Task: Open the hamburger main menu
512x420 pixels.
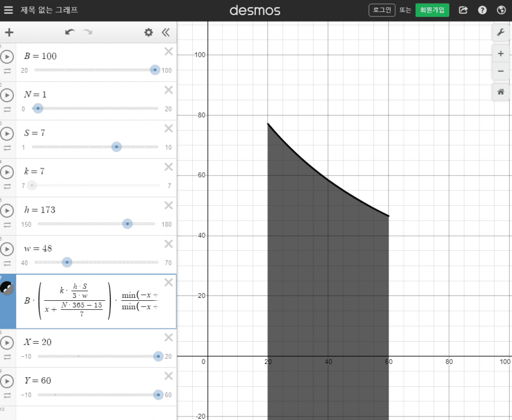Action: tap(8, 10)
